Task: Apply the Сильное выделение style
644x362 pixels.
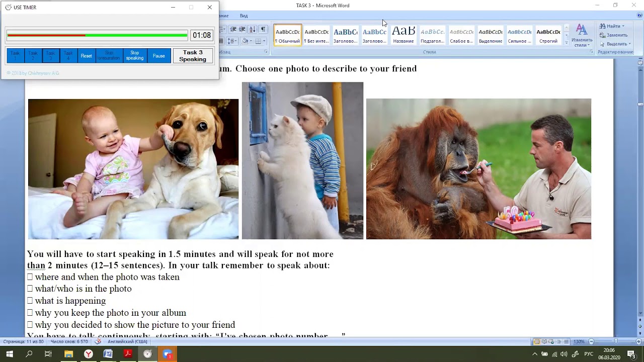Action: [x=519, y=35]
